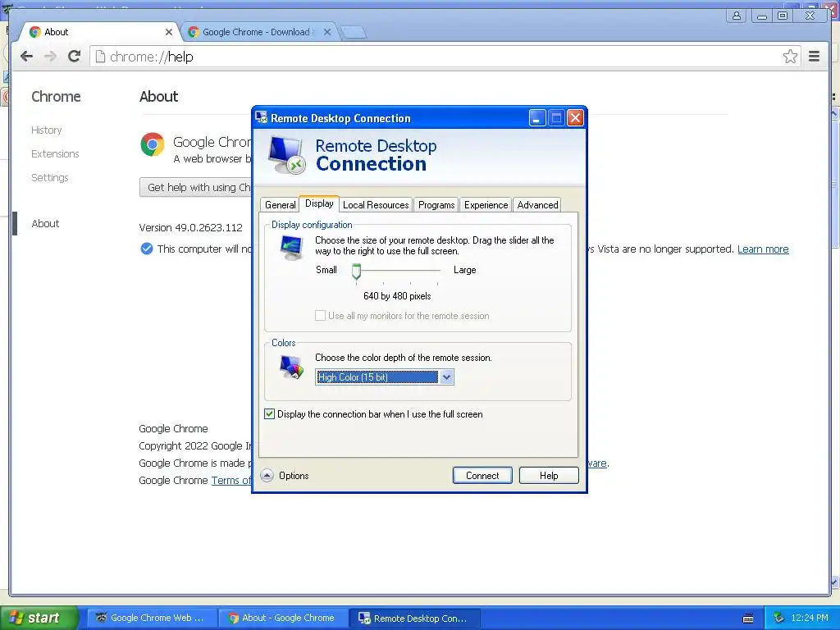Screen dimensions: 840x630
Task: Click the Connect button
Action: point(482,475)
